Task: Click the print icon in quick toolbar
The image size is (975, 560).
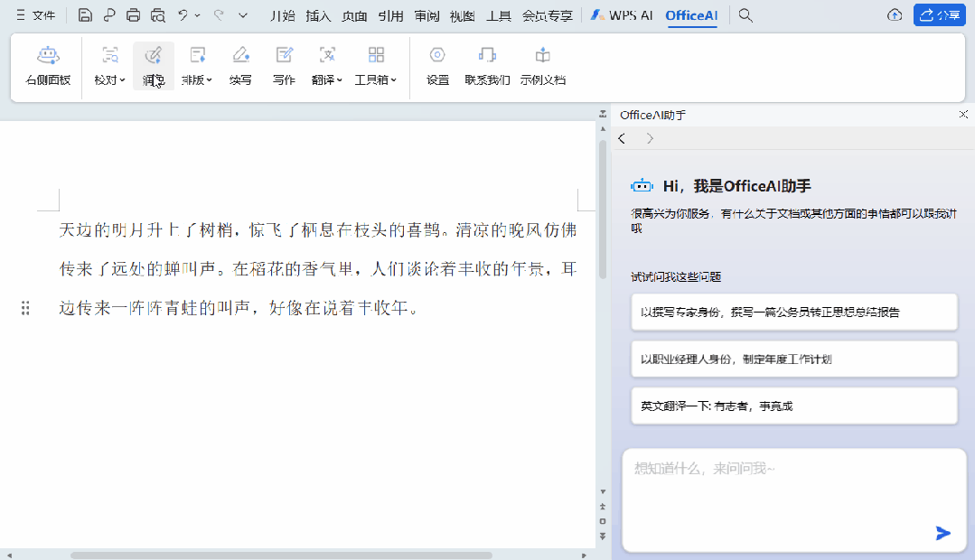Action: [134, 14]
